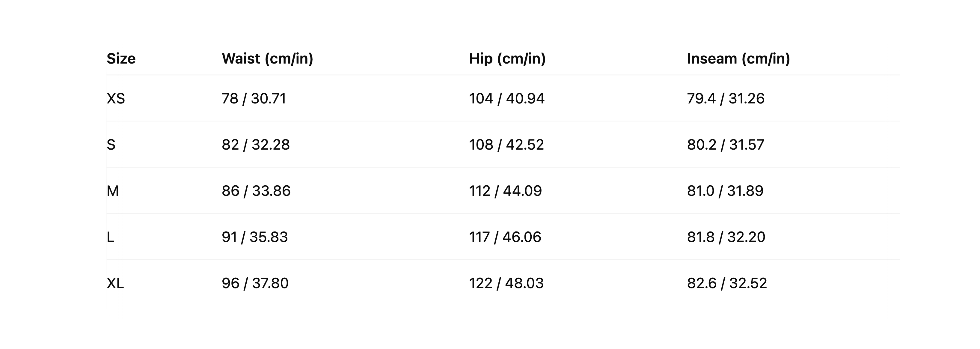
Task: Select the S size row label
Action: pos(111,145)
